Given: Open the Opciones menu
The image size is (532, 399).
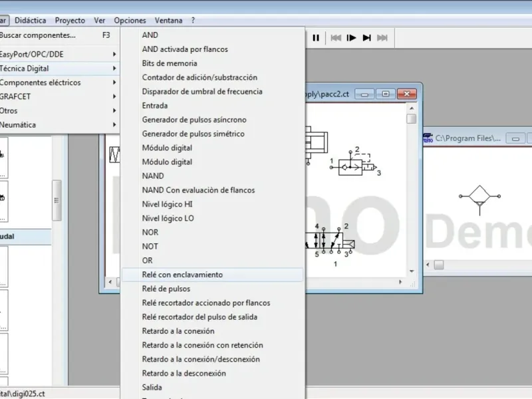Looking at the screenshot, I should pyautogui.click(x=130, y=21).
